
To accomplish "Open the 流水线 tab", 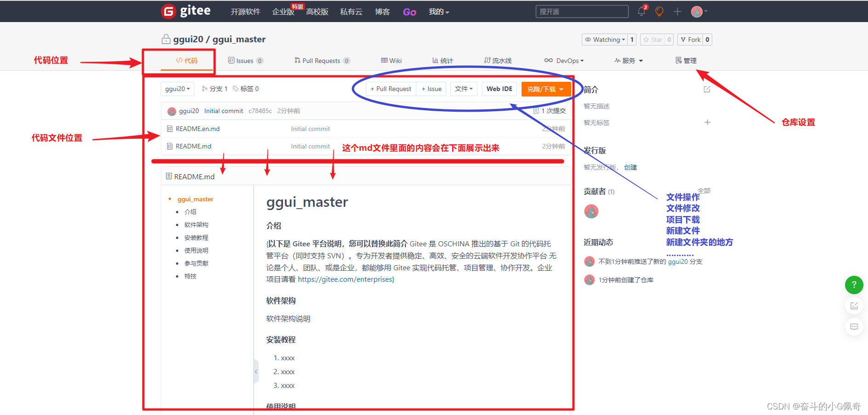I will tap(498, 61).
